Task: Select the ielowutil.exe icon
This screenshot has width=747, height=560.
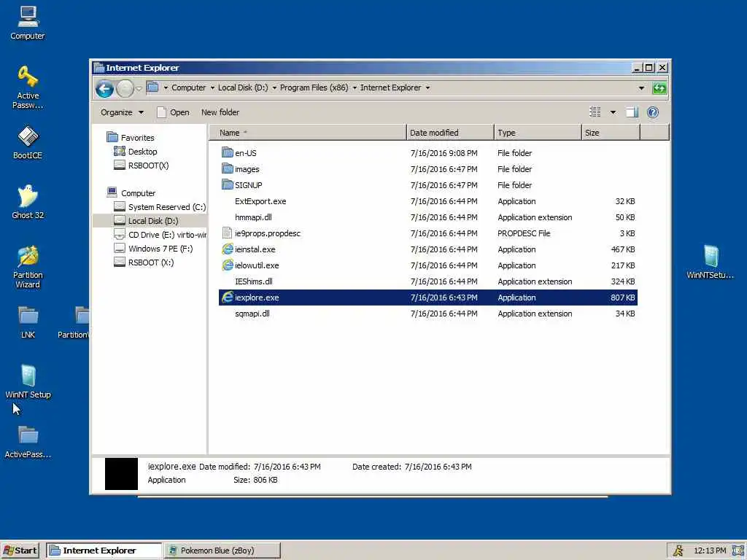Action: [228, 265]
